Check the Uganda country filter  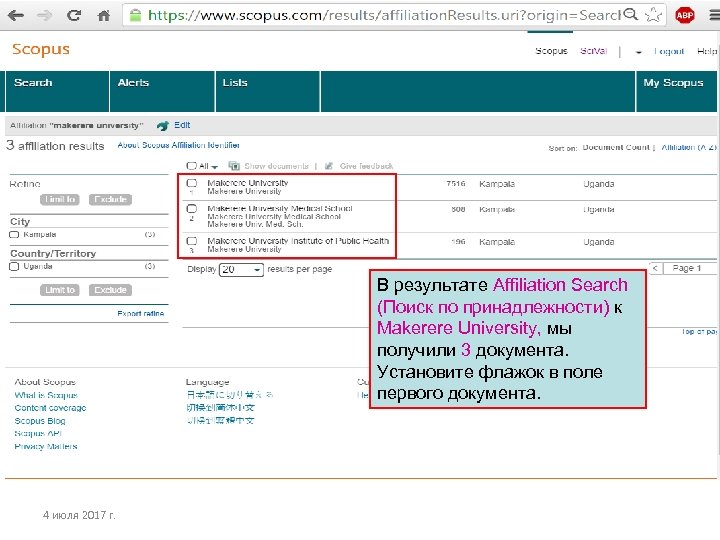pyautogui.click(x=14, y=266)
